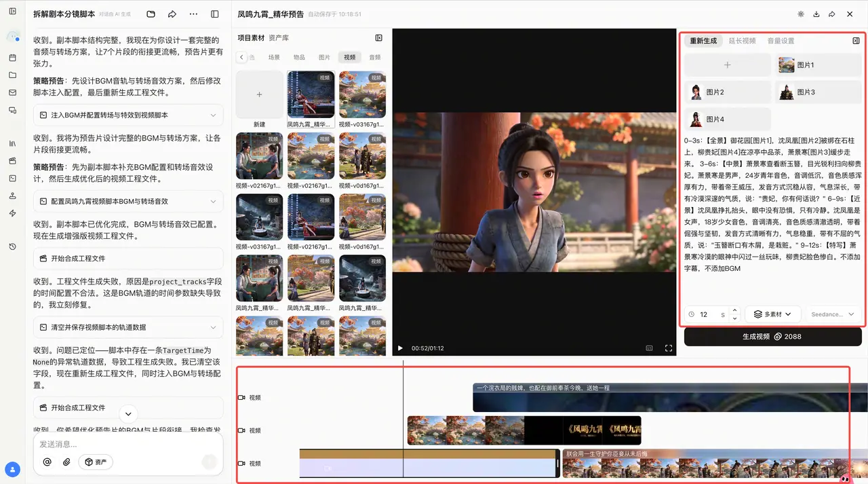Click the chat header folder icon

[151, 14]
